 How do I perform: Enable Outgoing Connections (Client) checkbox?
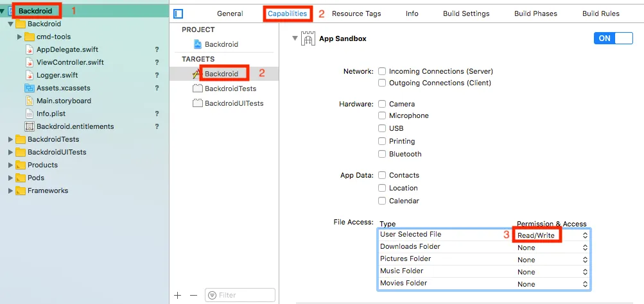382,83
